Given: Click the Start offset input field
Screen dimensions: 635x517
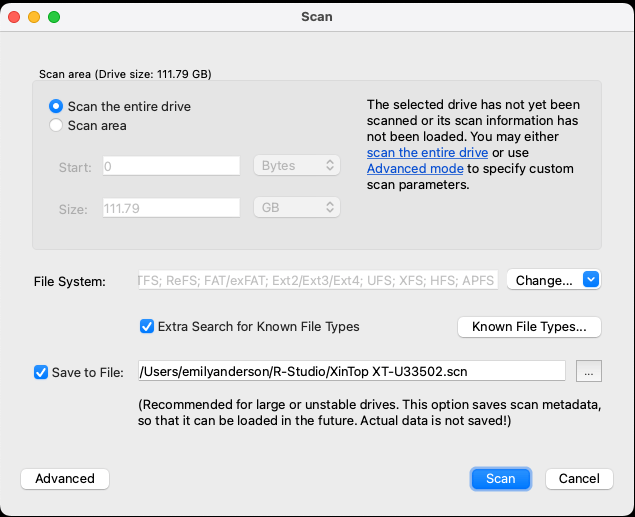Looking at the screenshot, I should 171,166.
